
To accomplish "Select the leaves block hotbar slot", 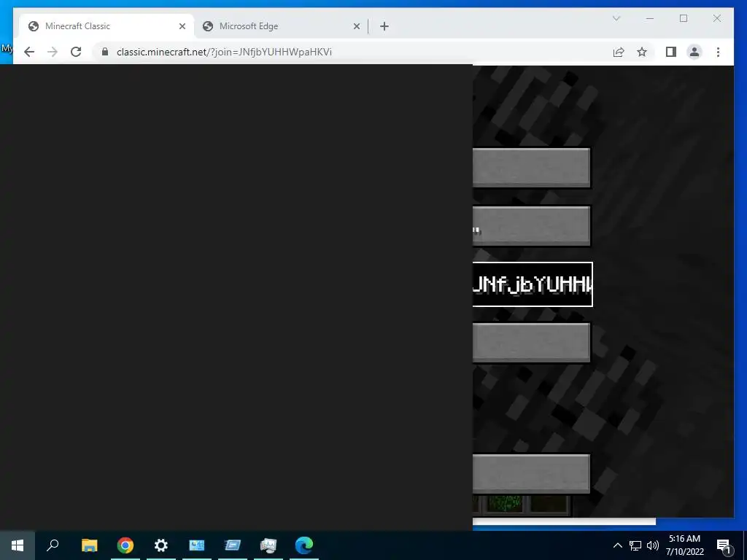I will pyautogui.click(x=505, y=504).
